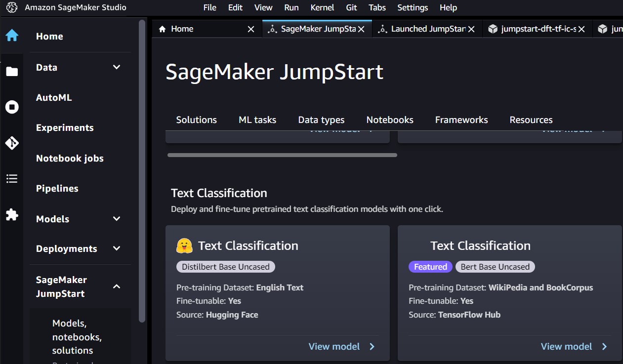Image resolution: width=623 pixels, height=364 pixels.
Task: View model for Bert Base Uncased
Action: [574, 347]
